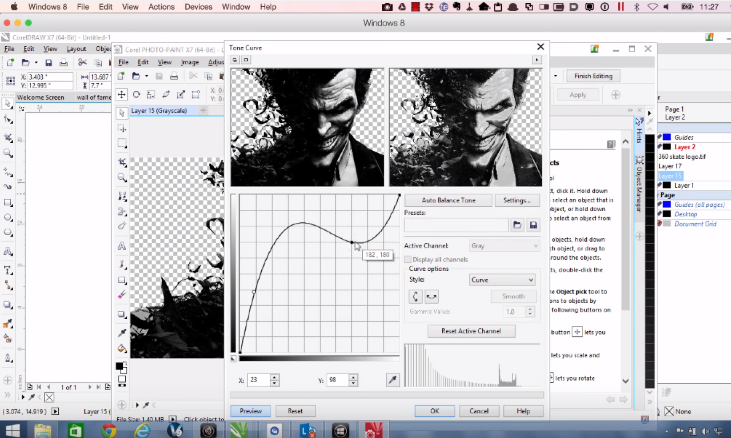The width and height of the screenshot is (731, 438).
Task: Switch to Welcome Screen tab
Action: click(x=41, y=97)
